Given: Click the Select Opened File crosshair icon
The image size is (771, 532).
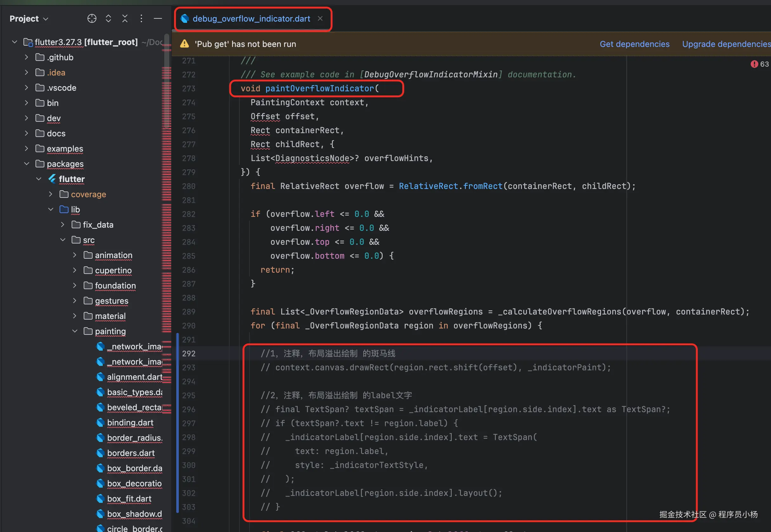Looking at the screenshot, I should pyautogui.click(x=92, y=18).
